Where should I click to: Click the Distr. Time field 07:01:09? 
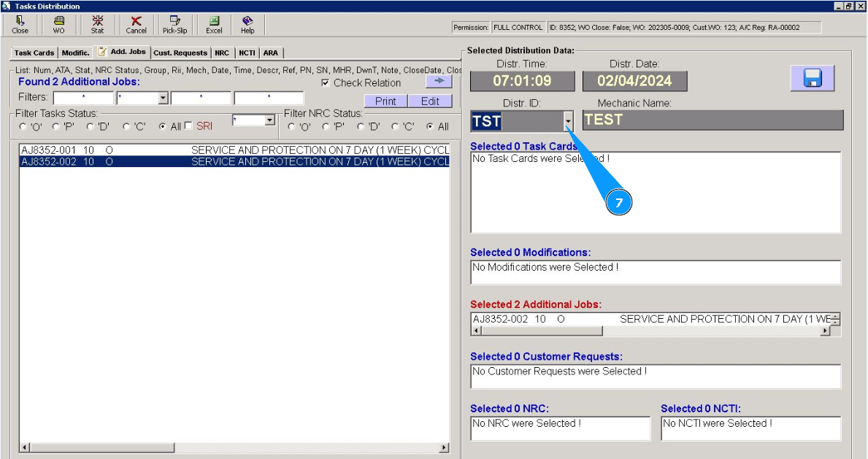point(523,81)
